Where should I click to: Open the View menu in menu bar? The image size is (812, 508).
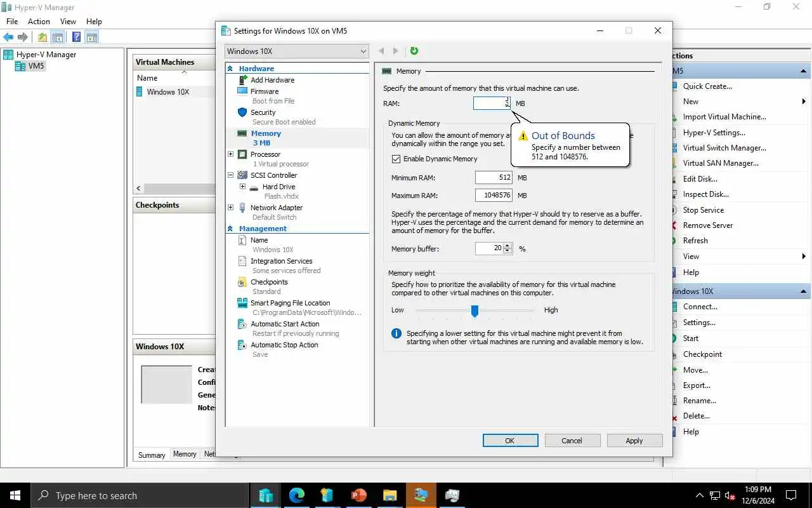click(x=68, y=22)
